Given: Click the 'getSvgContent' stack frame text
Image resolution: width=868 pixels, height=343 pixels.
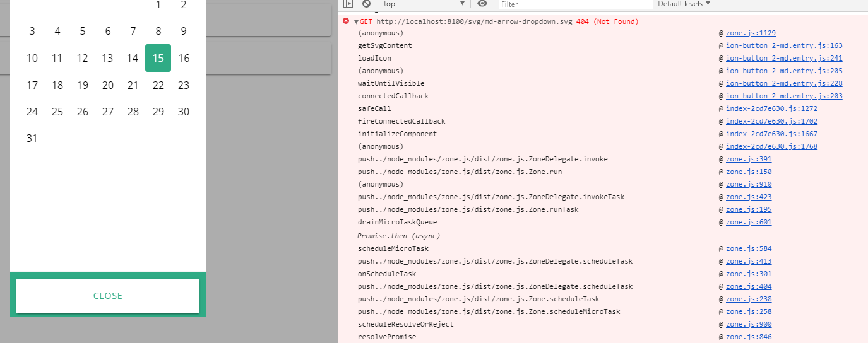Looking at the screenshot, I should (385, 45).
